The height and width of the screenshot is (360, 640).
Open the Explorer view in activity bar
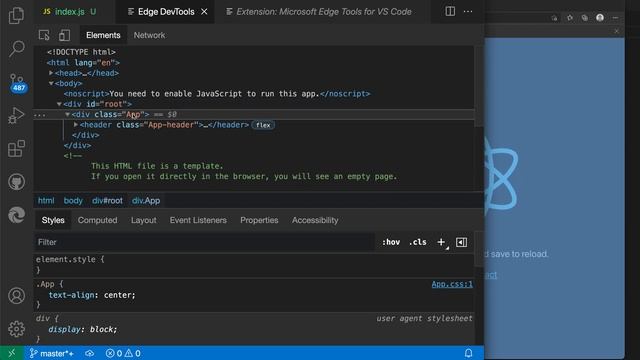[16, 16]
